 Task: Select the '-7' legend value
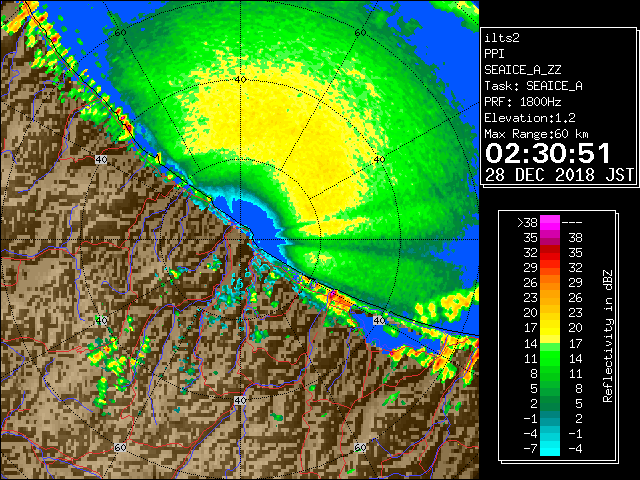click(x=530, y=449)
